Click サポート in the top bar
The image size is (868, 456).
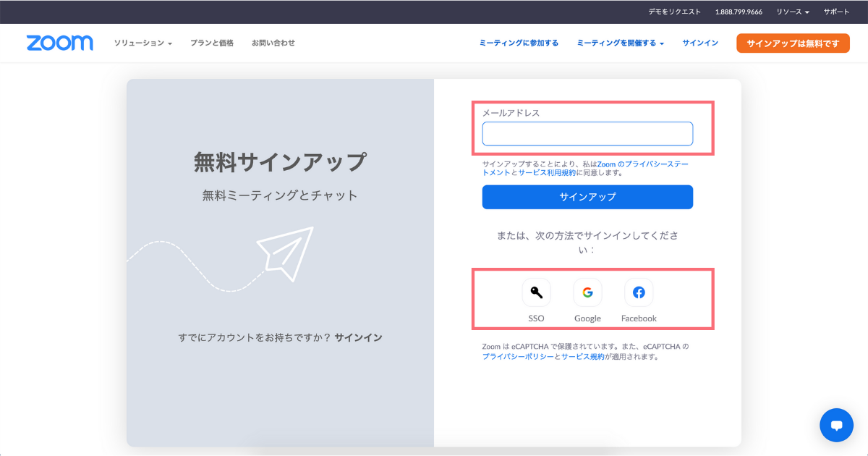835,12
